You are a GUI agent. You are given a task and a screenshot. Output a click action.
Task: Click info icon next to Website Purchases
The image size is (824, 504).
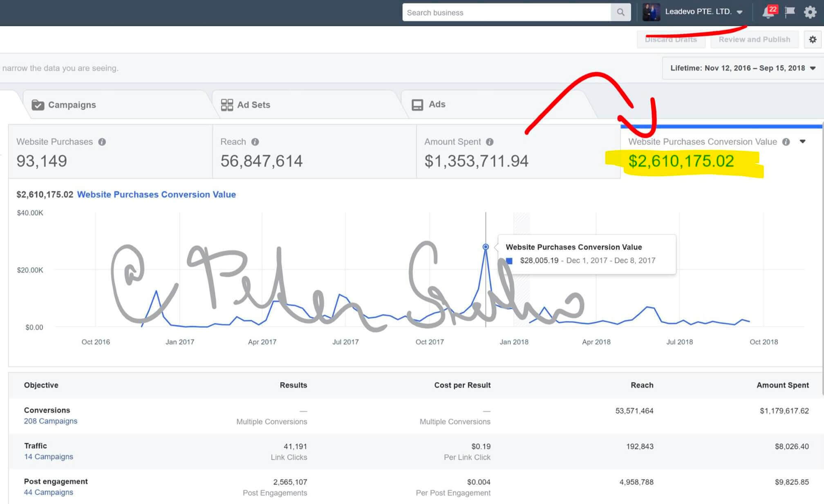[102, 142]
